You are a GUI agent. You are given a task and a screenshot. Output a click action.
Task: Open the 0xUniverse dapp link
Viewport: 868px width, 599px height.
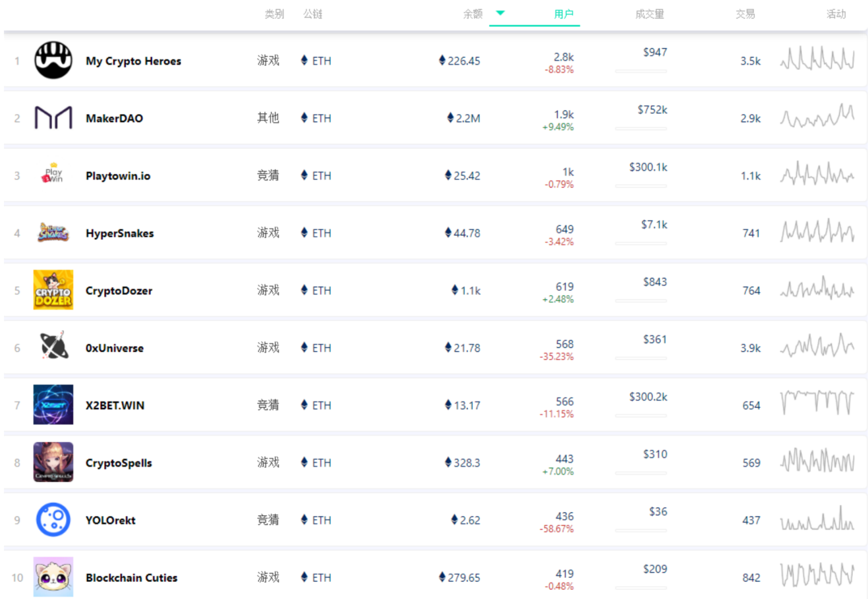[114, 347]
